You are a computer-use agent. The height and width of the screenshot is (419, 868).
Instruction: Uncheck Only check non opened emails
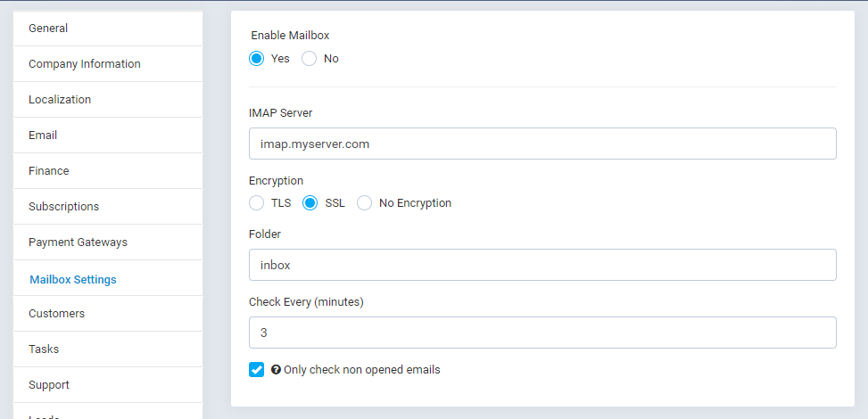(x=257, y=369)
